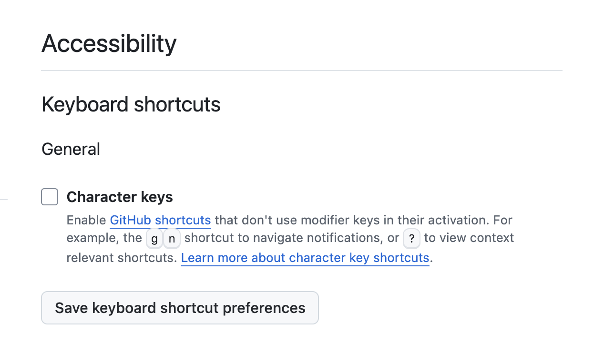
Task: Tap the 'g n' shortcut key pair
Action: pyautogui.click(x=163, y=238)
